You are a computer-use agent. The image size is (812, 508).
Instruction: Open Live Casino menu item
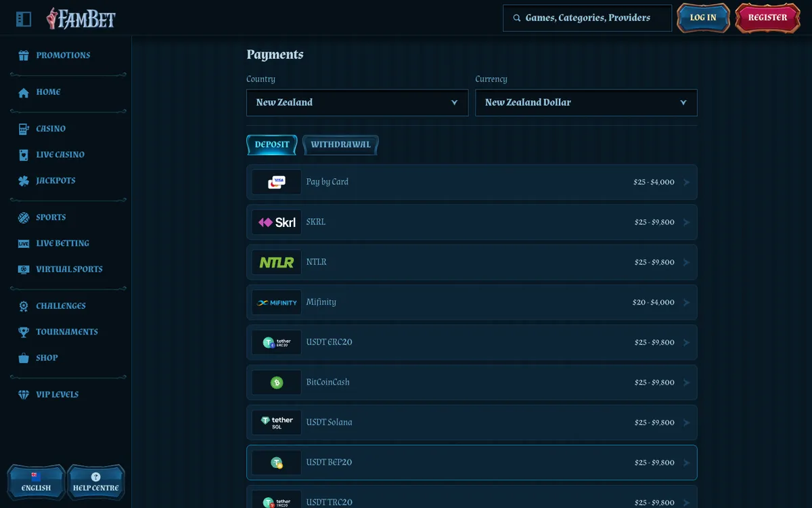pos(60,155)
